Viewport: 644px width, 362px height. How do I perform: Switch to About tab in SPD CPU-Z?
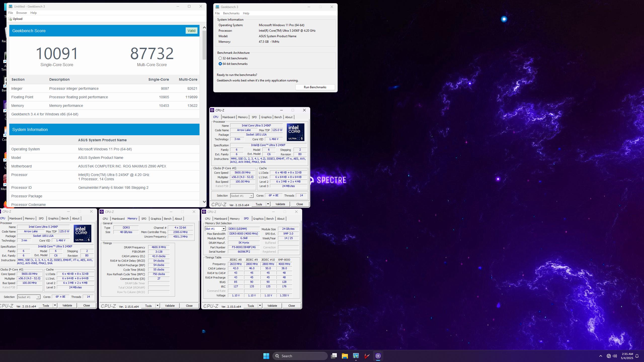click(281, 219)
